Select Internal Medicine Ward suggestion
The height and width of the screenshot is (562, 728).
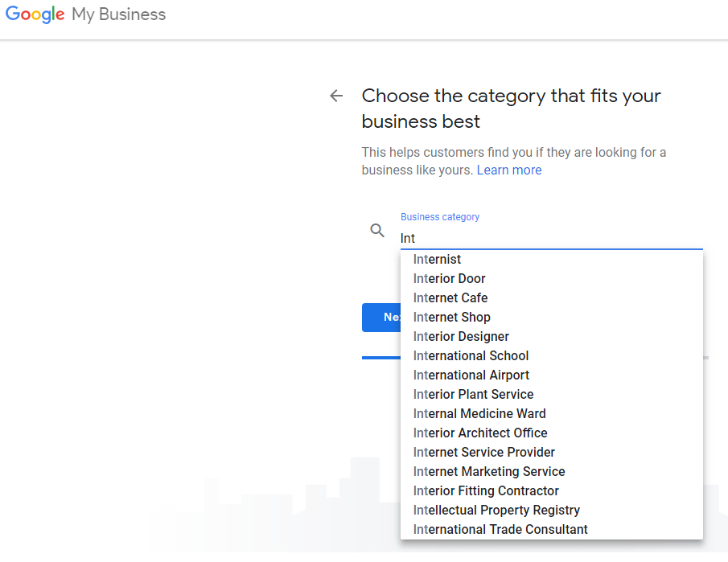click(x=479, y=414)
